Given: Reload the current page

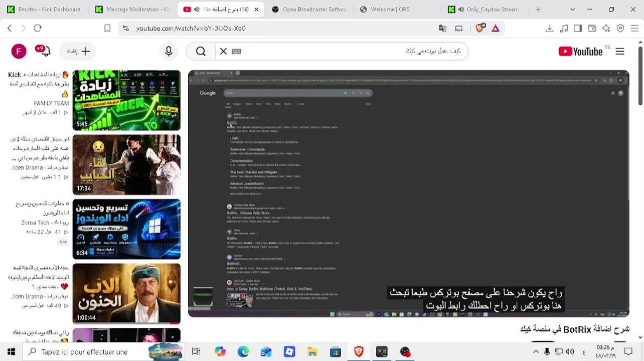Looking at the screenshot, I should pyautogui.click(x=38, y=28).
